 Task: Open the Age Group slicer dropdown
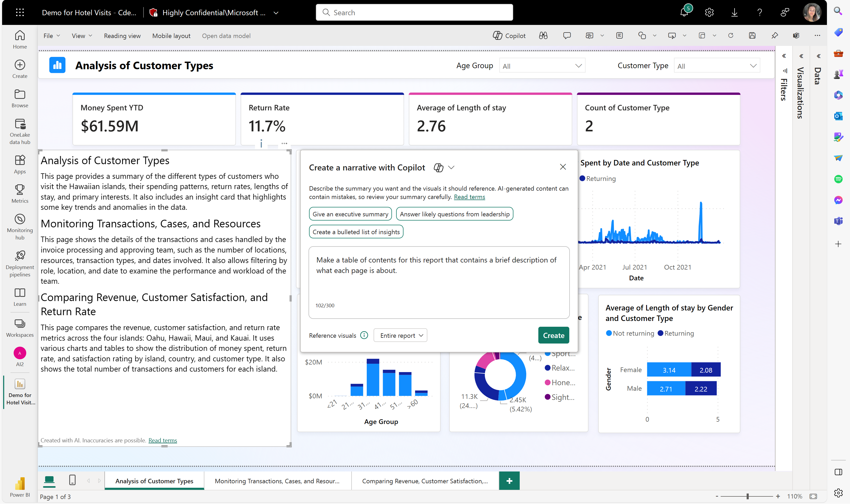coord(542,66)
